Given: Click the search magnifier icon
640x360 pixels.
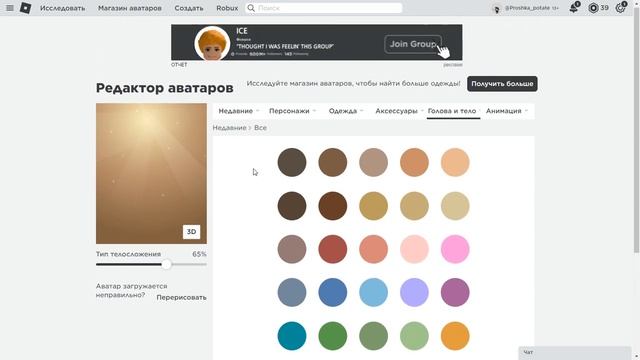Looking at the screenshot, I should [251, 8].
